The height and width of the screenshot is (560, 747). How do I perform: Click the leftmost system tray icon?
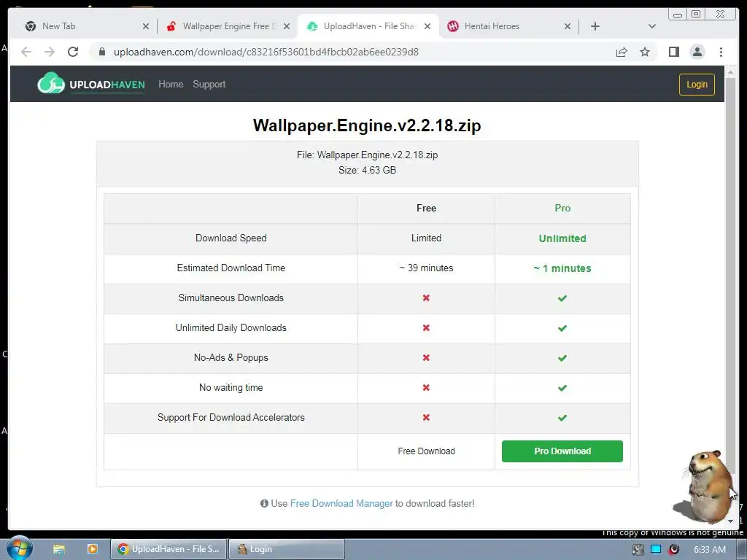pos(638,549)
